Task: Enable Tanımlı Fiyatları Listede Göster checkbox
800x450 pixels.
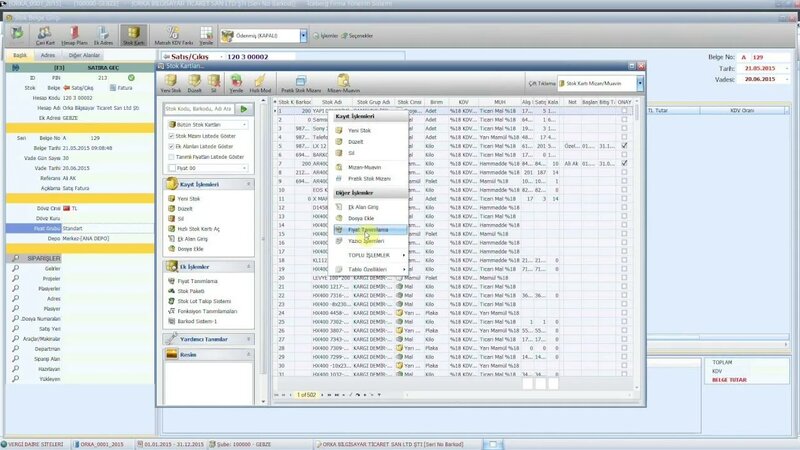Action: pyautogui.click(x=171, y=157)
